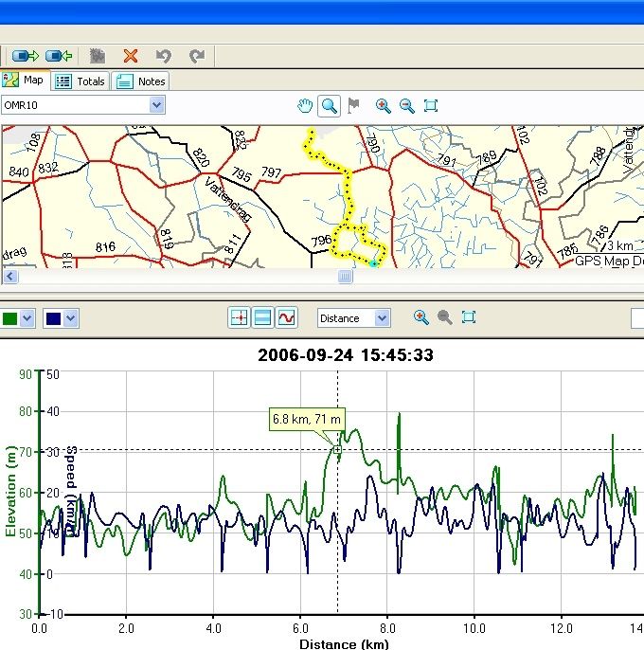
Task: Click the map zoom in magnifier
Action: click(384, 105)
